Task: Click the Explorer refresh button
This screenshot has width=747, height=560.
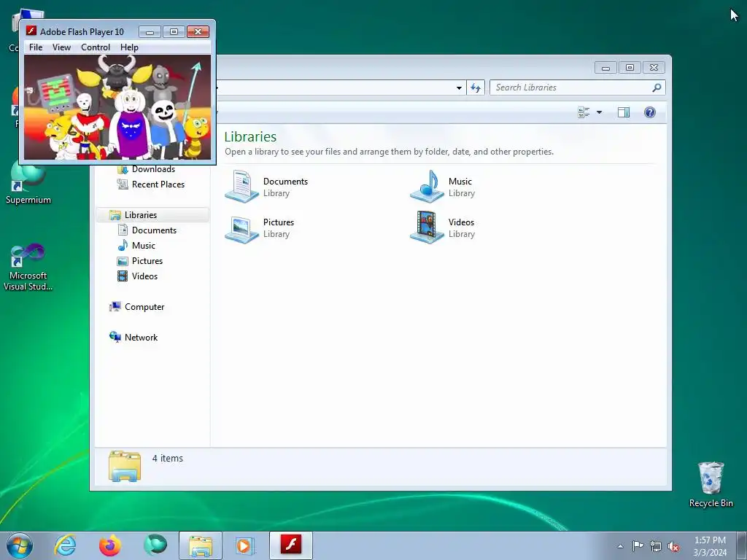Action: (x=476, y=87)
